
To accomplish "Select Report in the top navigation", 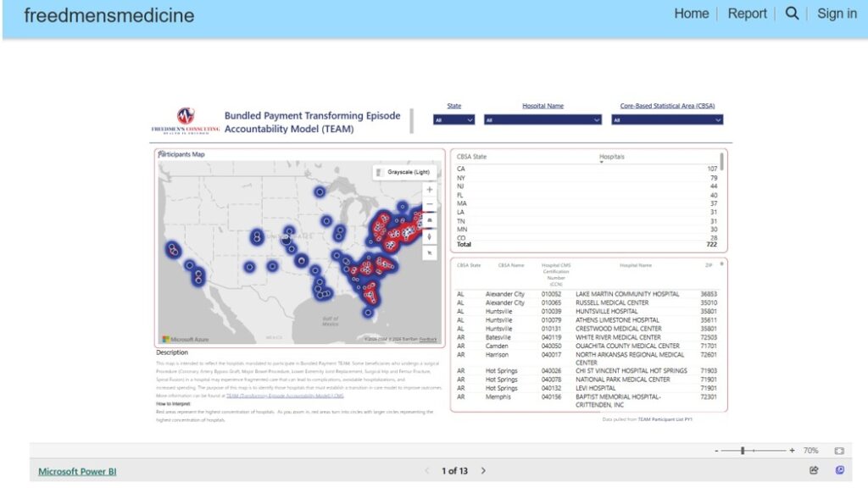I will click(x=747, y=14).
